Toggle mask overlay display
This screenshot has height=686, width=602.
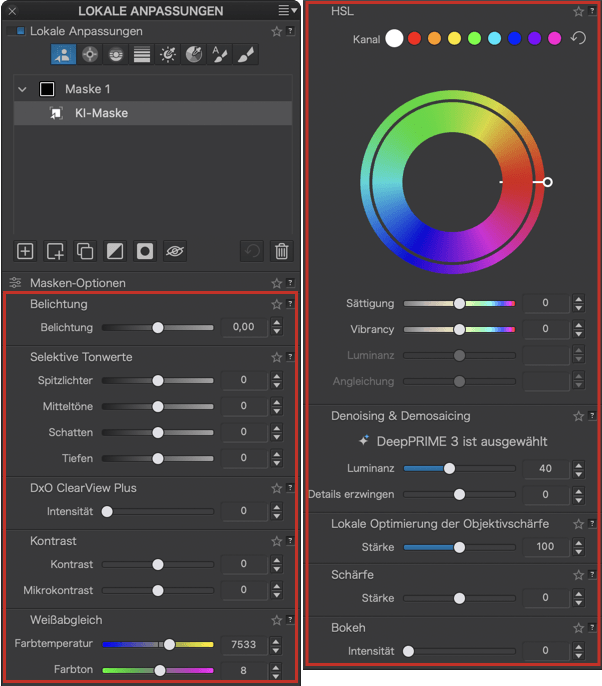145,251
